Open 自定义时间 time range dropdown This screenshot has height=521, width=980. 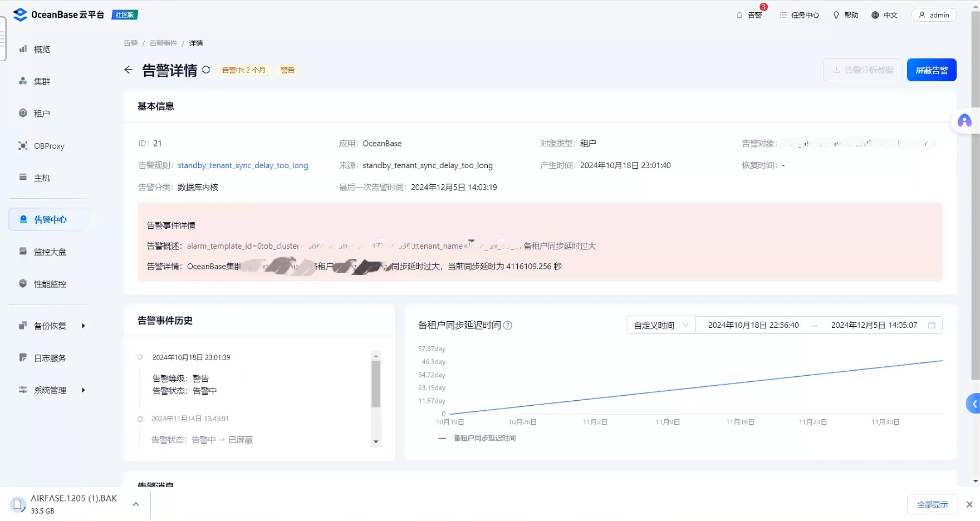coord(661,325)
